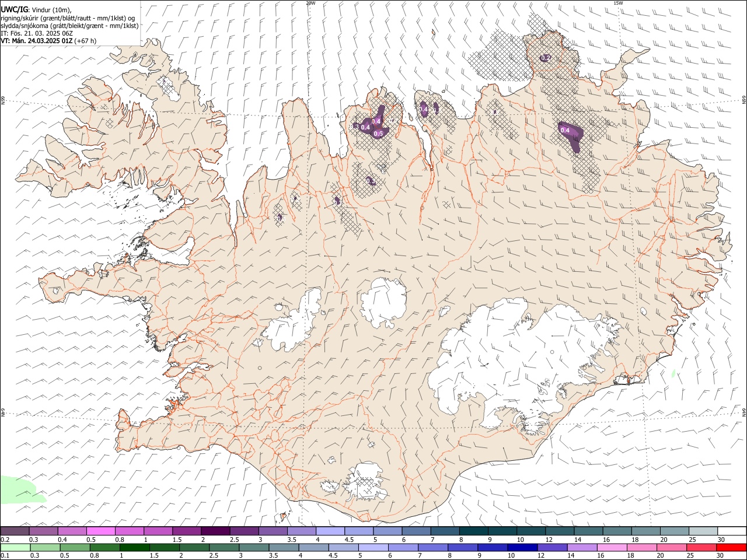Pick the slate blue 6 swatch in top legend row

pos(417,531)
